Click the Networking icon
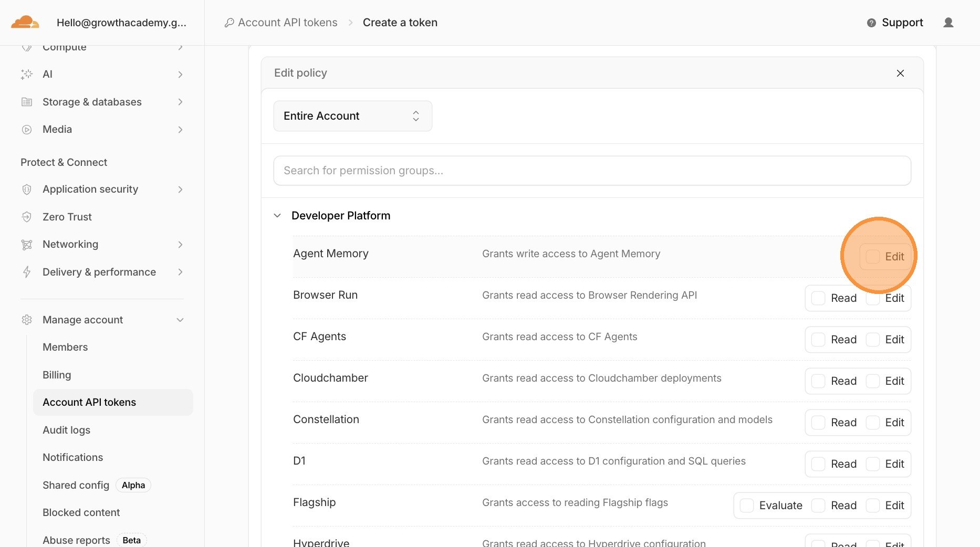This screenshot has height=547, width=980. [27, 244]
